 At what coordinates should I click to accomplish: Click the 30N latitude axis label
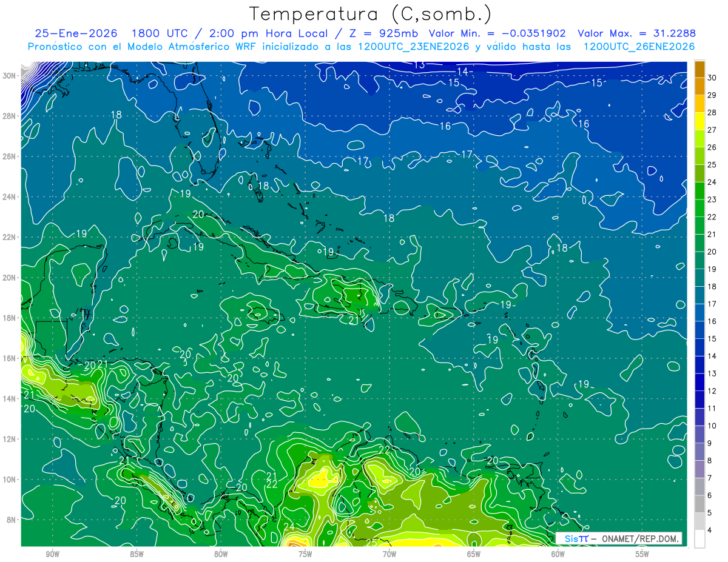pyautogui.click(x=9, y=76)
